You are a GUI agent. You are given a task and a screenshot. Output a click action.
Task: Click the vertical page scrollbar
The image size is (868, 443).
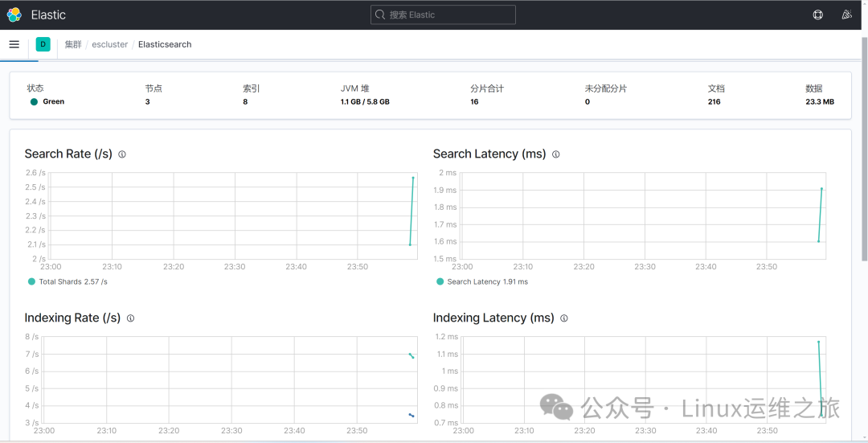[x=865, y=149]
